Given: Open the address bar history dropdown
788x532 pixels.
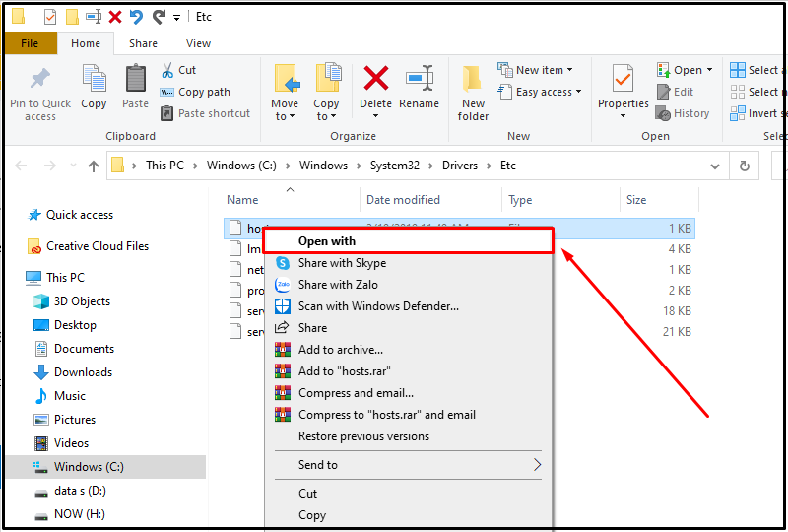Looking at the screenshot, I should 715,166.
